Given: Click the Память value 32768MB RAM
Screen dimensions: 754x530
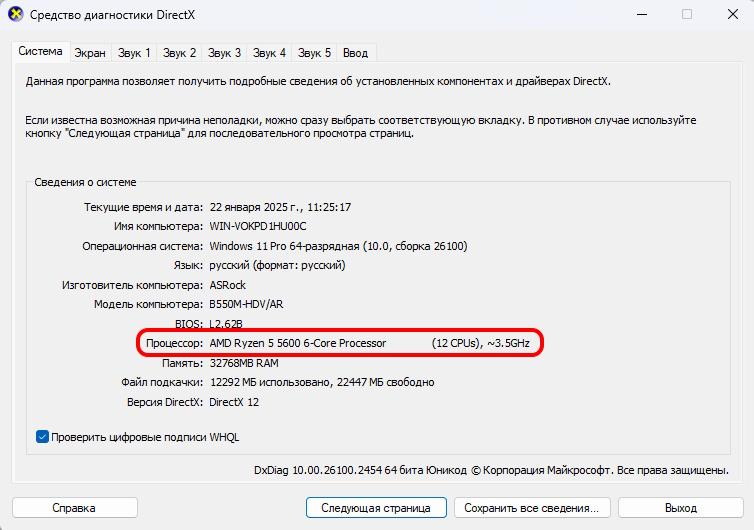Looking at the screenshot, I should [x=244, y=363].
